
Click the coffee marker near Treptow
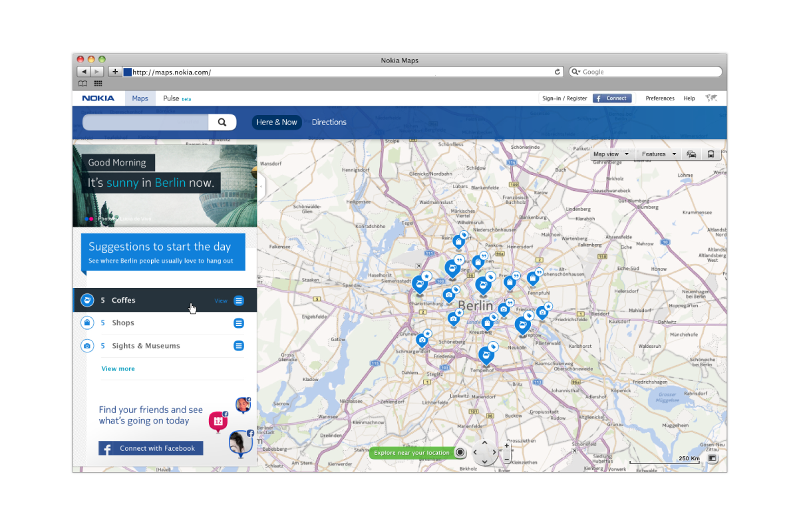coord(522,325)
